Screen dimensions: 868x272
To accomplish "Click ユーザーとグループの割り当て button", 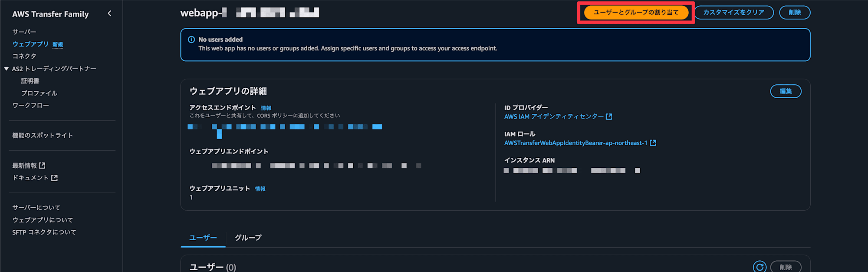I will [x=636, y=13].
